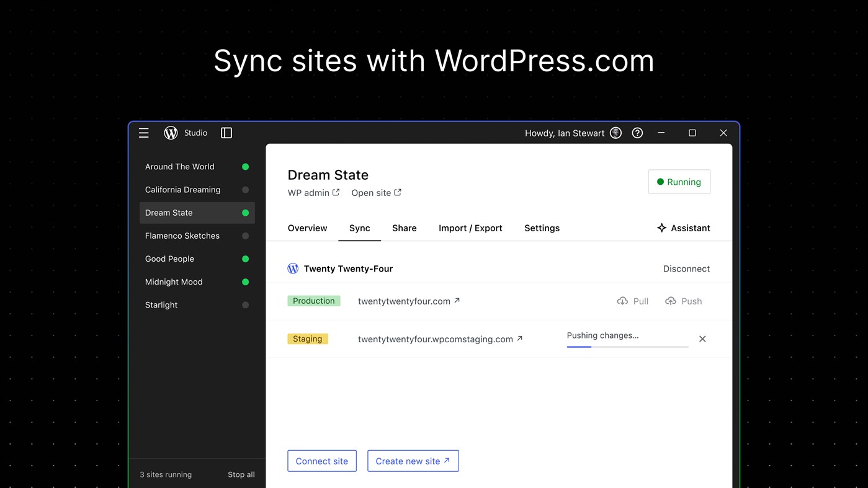Click the Studio title text
This screenshot has width=868, height=488.
(x=196, y=133)
